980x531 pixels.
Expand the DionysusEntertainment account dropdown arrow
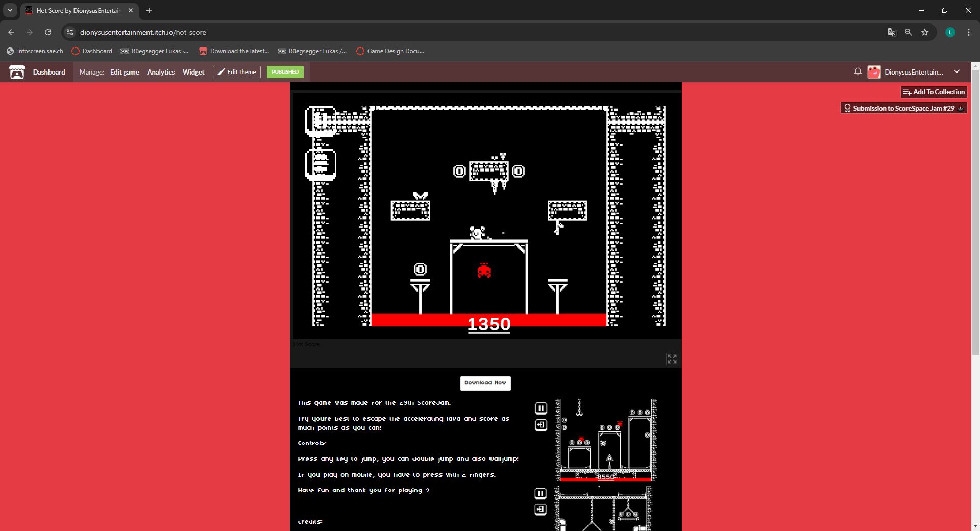click(957, 72)
